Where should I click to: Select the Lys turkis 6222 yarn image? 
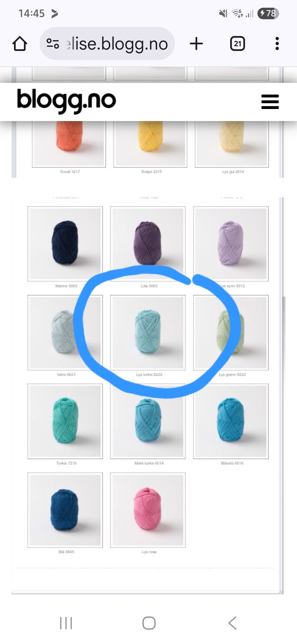(148, 333)
